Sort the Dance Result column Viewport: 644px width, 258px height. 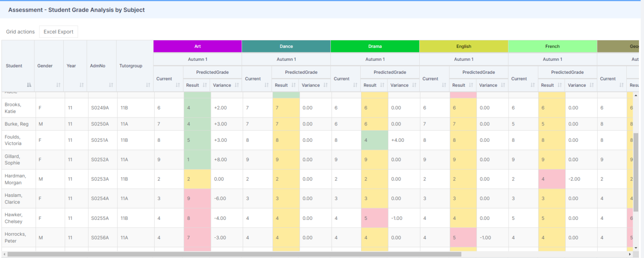click(x=293, y=85)
